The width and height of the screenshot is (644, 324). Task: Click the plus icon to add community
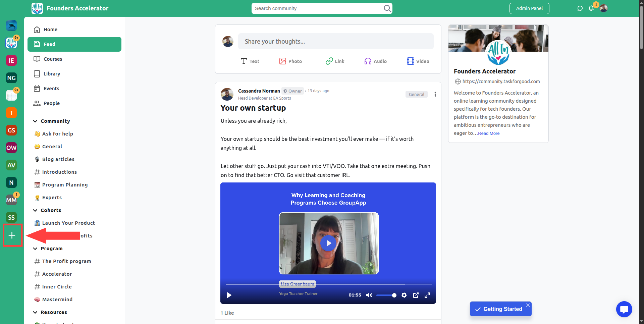(12, 235)
